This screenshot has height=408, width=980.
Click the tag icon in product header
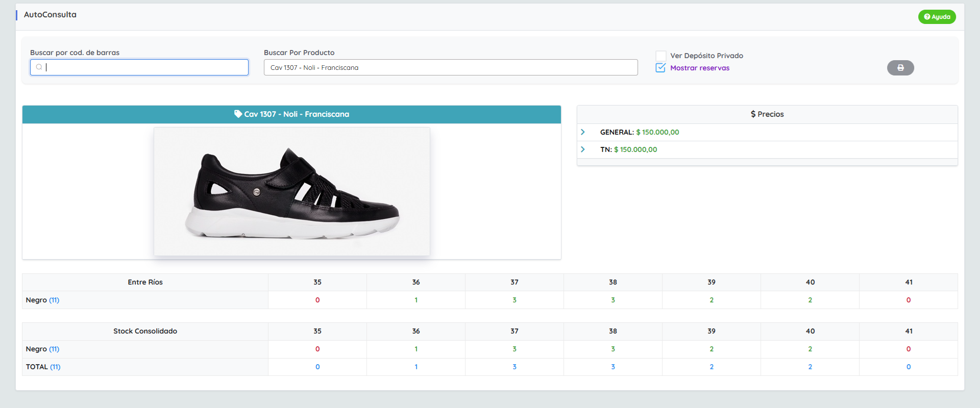(238, 114)
